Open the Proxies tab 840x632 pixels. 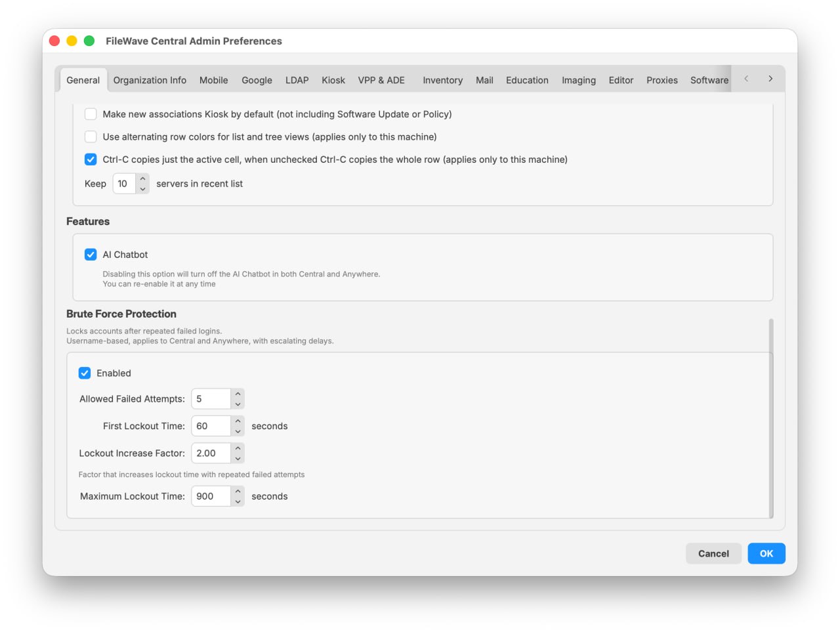pyautogui.click(x=662, y=80)
